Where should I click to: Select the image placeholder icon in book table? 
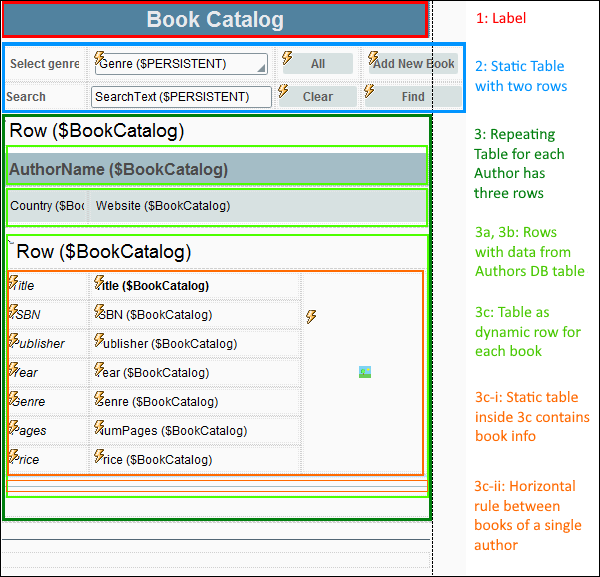pyautogui.click(x=365, y=372)
